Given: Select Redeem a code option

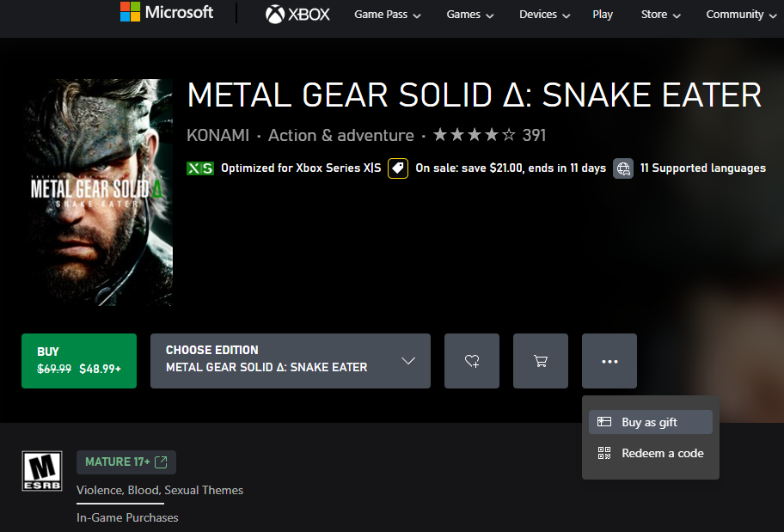Looking at the screenshot, I should click(651, 453).
